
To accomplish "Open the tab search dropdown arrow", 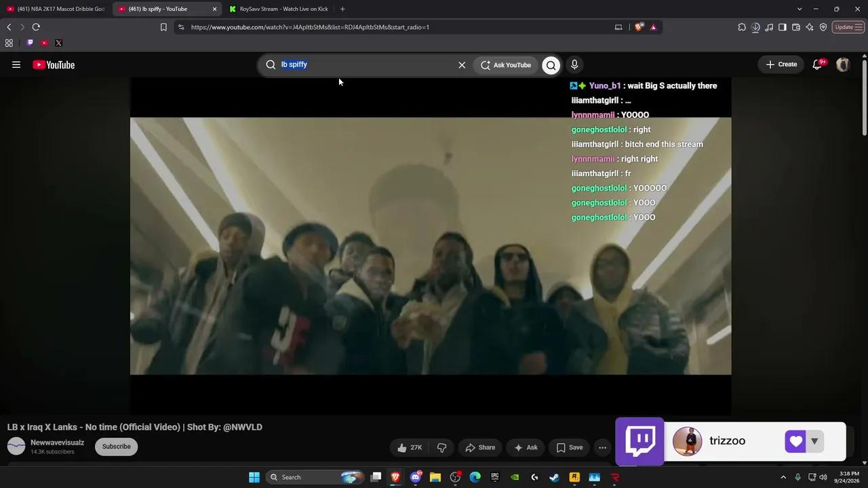I will 800,9.
